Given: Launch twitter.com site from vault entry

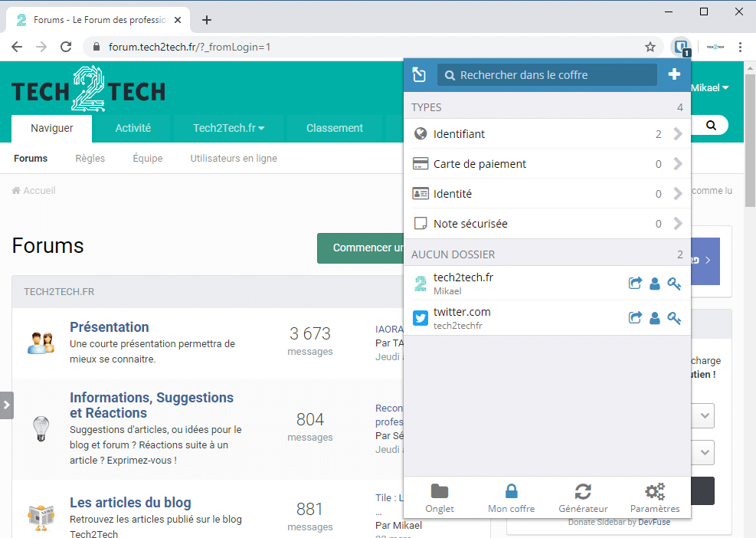Looking at the screenshot, I should pyautogui.click(x=635, y=317).
